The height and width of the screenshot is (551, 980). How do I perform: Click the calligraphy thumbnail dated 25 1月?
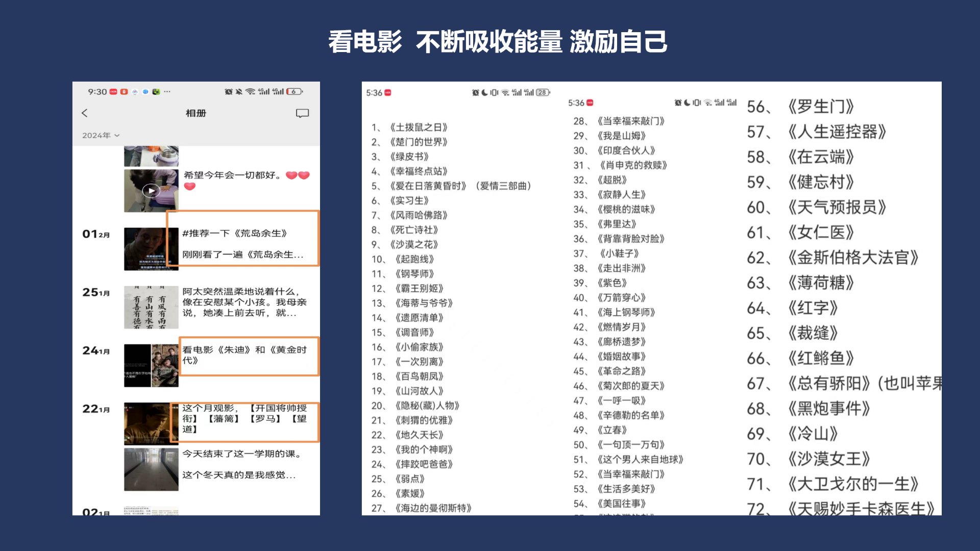coord(151,307)
